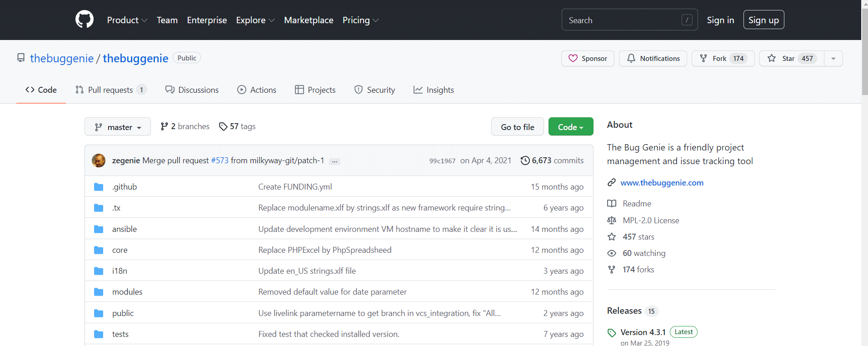Screen dimensions: 868x346
Task: Click the tag icon next to 57 tags
Action: click(x=223, y=126)
